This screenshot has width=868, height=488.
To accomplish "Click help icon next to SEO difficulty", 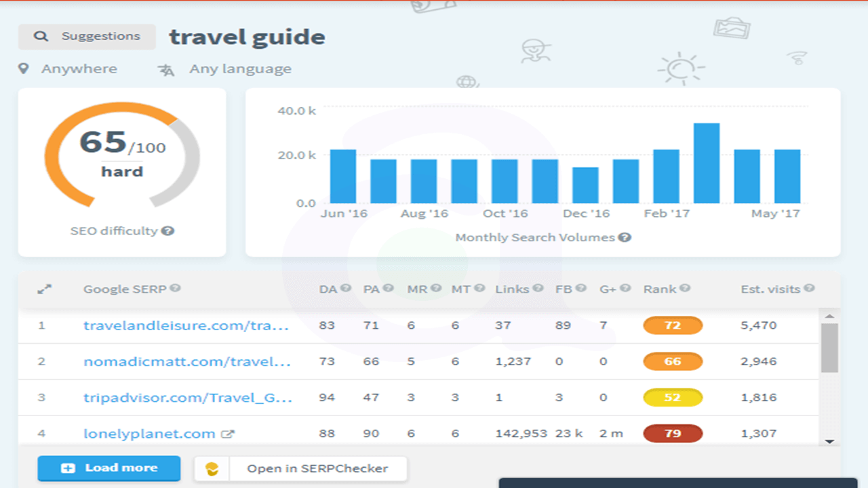I will coord(168,231).
